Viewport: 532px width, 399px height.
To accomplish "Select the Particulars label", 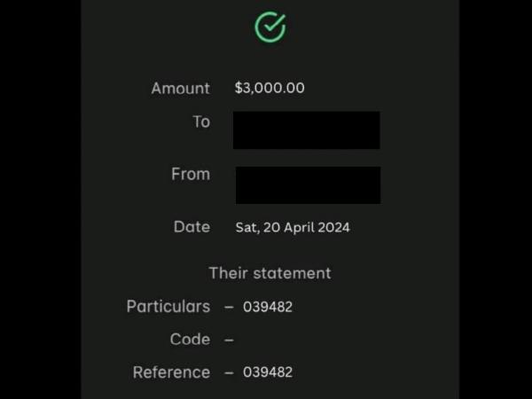I will click(x=168, y=307).
